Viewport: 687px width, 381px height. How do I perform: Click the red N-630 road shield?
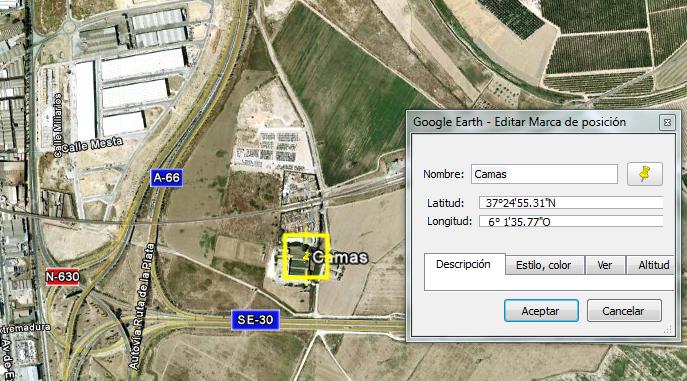pyautogui.click(x=63, y=277)
